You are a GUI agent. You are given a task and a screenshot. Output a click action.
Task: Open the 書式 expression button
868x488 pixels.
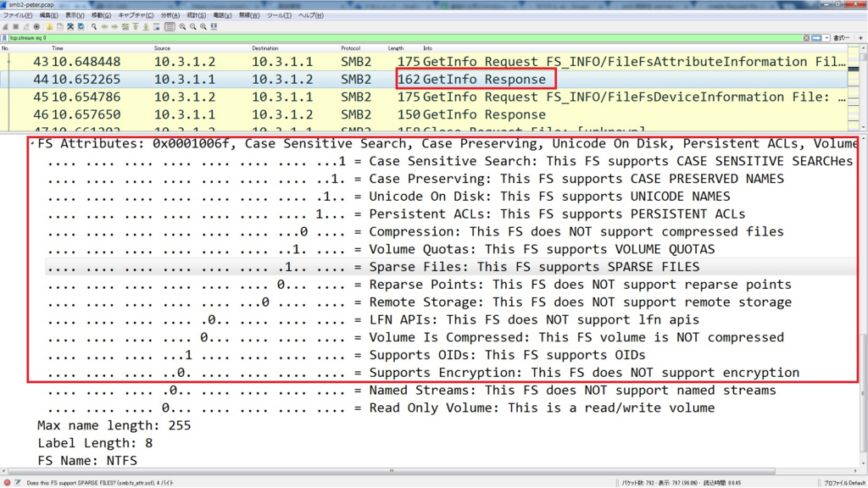[x=841, y=38]
